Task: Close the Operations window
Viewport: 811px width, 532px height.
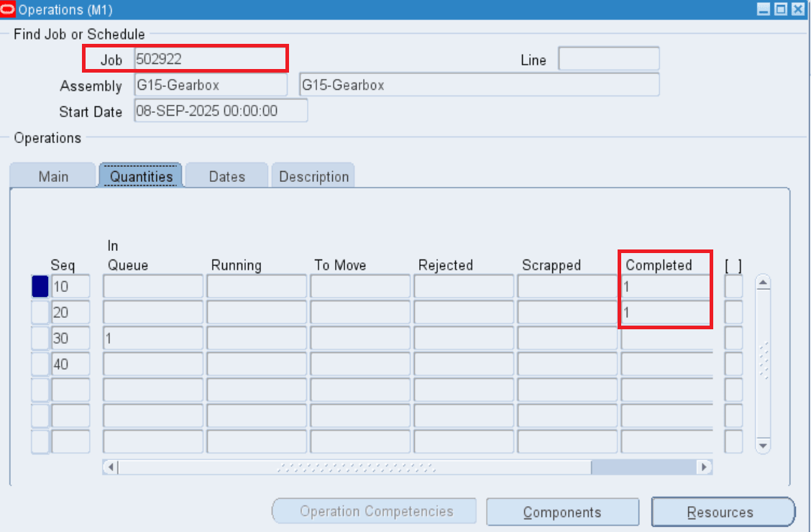Action: 798,9
